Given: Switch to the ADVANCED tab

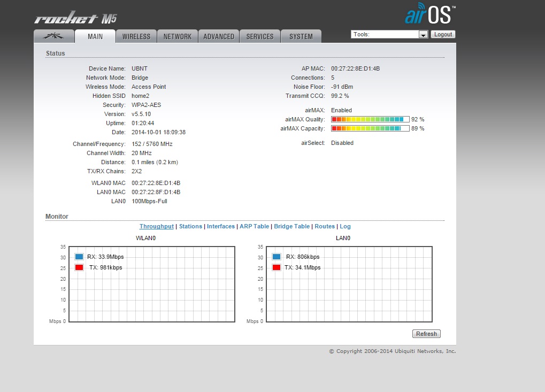Looking at the screenshot, I should (219, 36).
